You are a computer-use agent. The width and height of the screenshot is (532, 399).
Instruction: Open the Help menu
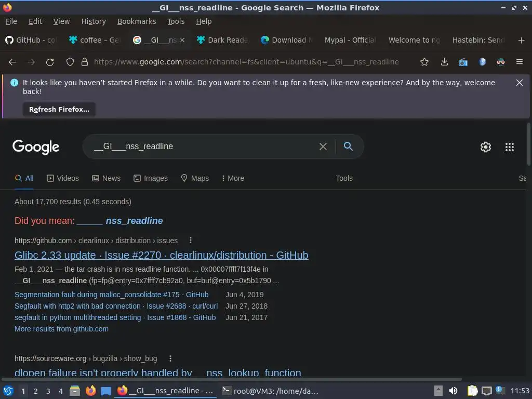[x=204, y=21]
